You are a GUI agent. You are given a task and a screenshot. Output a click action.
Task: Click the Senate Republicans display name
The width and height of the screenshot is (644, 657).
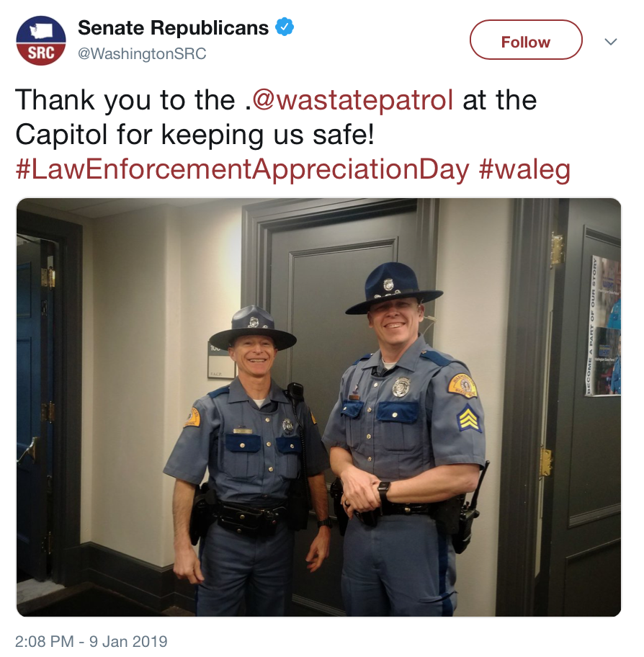(x=173, y=27)
